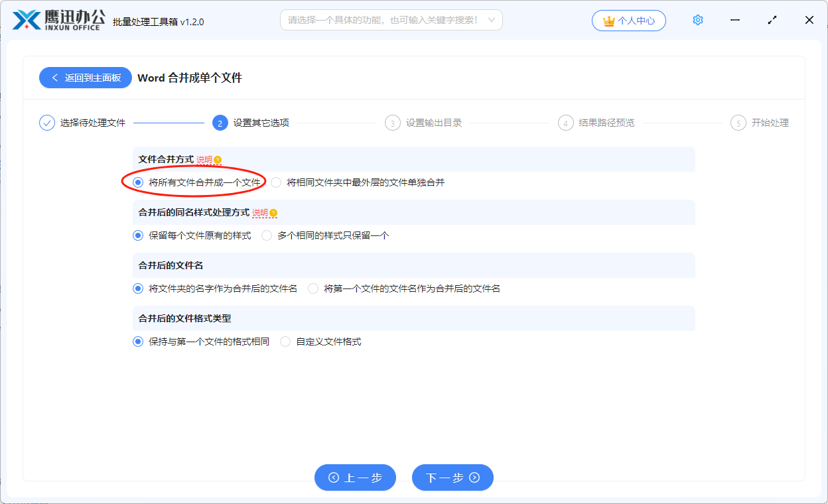Click the yellow help icon beside 文件合并方式
This screenshot has height=504, width=828.
(x=218, y=160)
